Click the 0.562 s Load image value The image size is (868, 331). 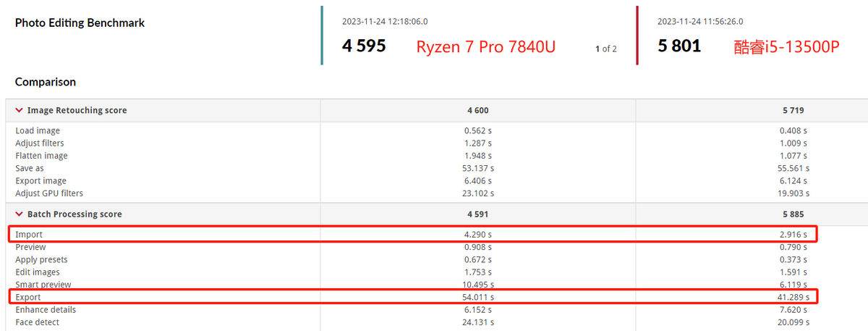tap(478, 131)
